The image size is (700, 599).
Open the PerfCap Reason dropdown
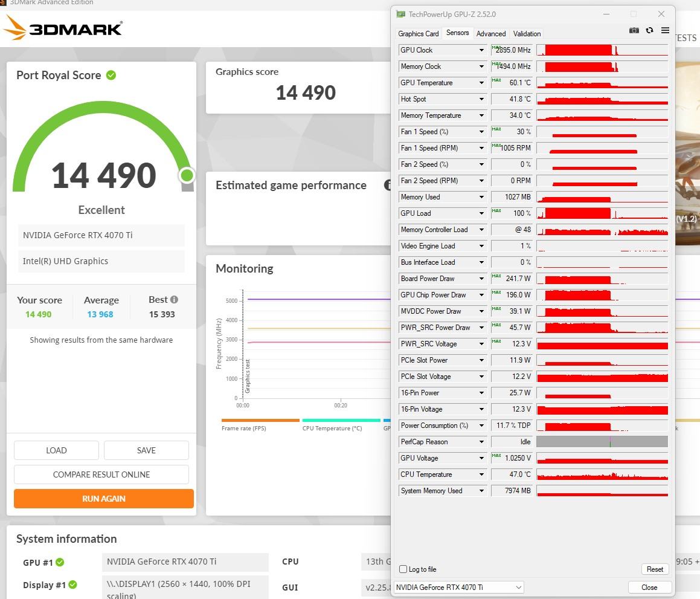coord(481,442)
